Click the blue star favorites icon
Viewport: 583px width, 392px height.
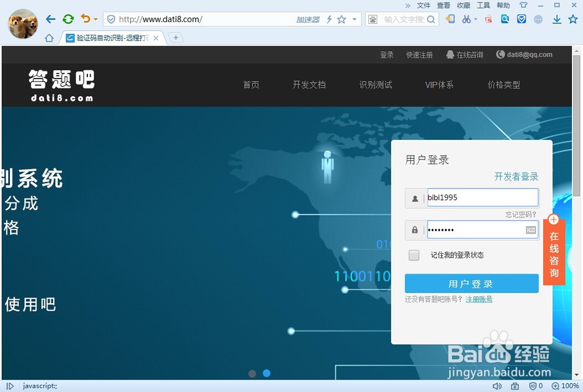point(573,19)
